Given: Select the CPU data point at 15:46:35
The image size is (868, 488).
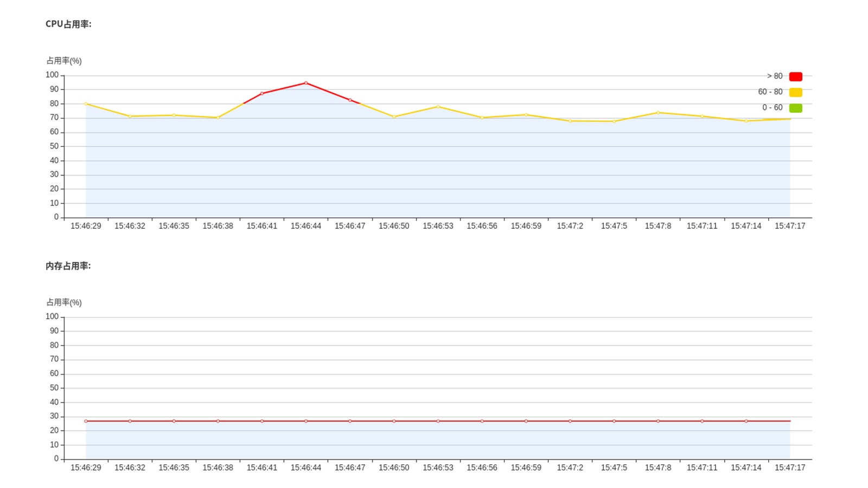Looking at the screenshot, I should 174,115.
